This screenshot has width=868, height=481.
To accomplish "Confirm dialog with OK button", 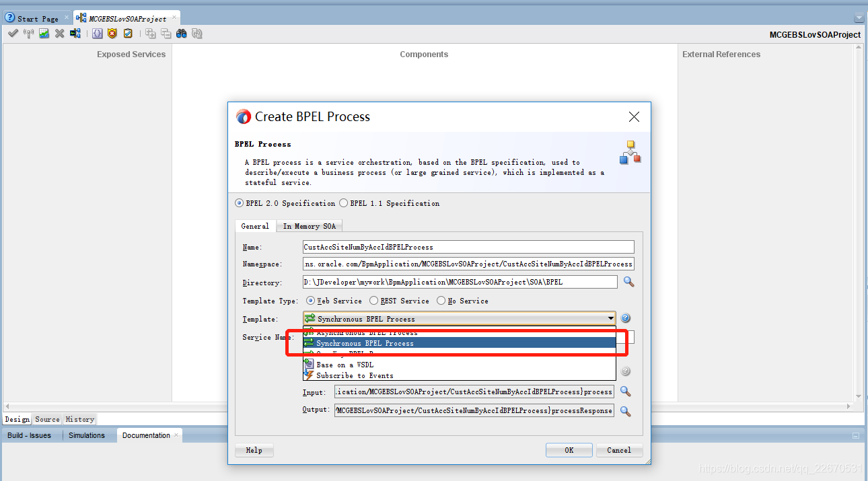I will [569, 450].
